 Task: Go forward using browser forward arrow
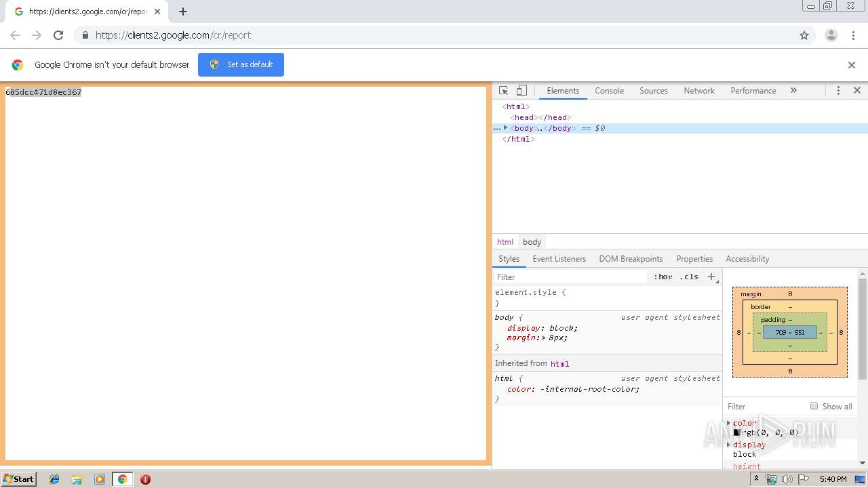(x=37, y=35)
